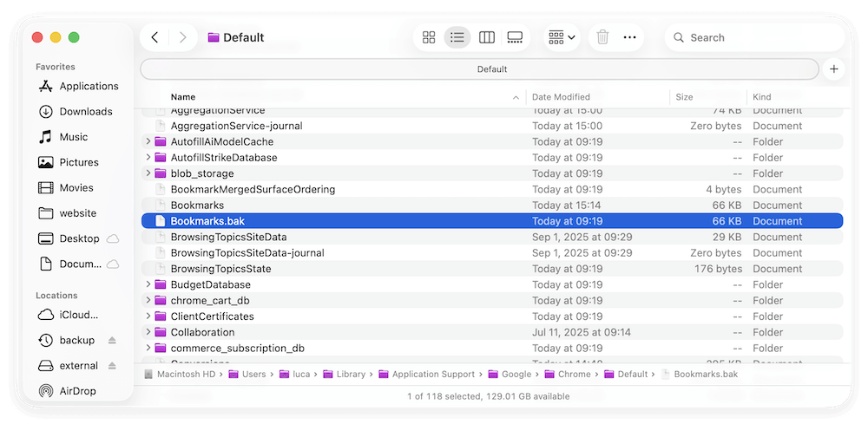Select the BrowsingTopicsSiteData file
868x424 pixels.
492,238
